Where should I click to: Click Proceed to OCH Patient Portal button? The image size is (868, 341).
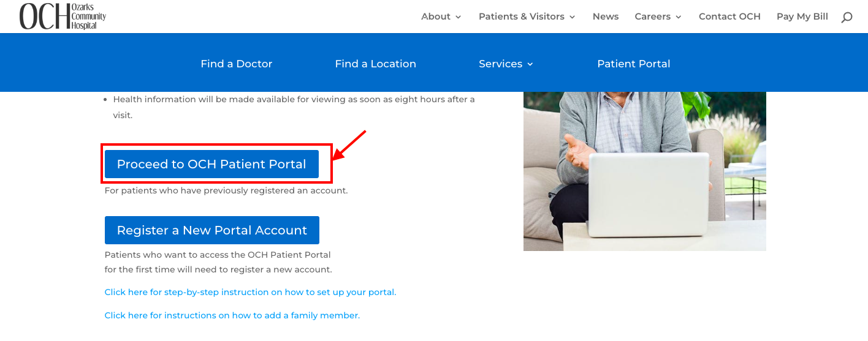pos(211,164)
